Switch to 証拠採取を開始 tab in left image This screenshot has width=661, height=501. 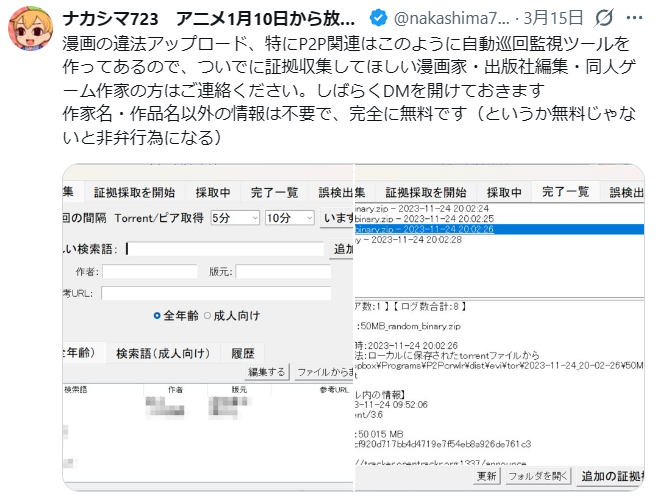pyautogui.click(x=134, y=192)
